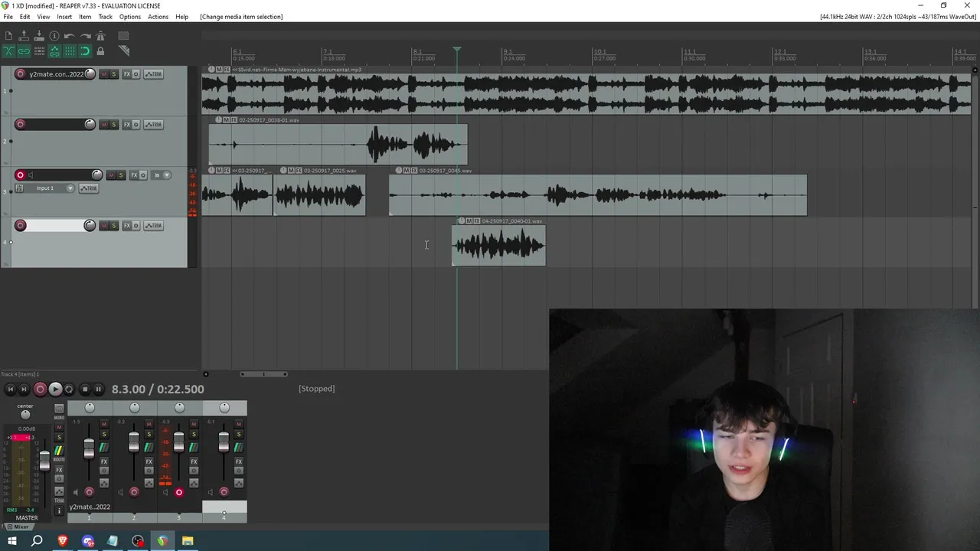Toggle the locking padlock toolbar icon

tap(100, 51)
